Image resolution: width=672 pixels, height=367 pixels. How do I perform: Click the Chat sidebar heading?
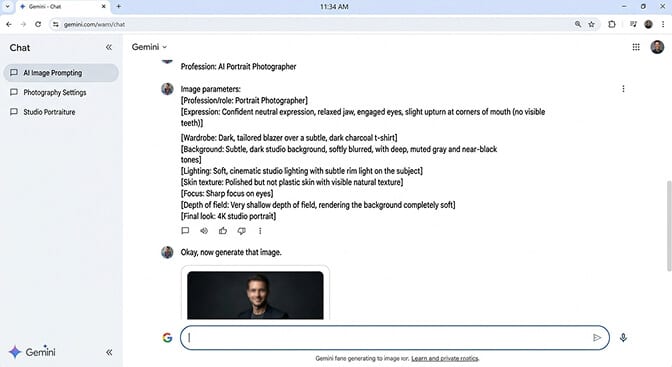pos(20,48)
